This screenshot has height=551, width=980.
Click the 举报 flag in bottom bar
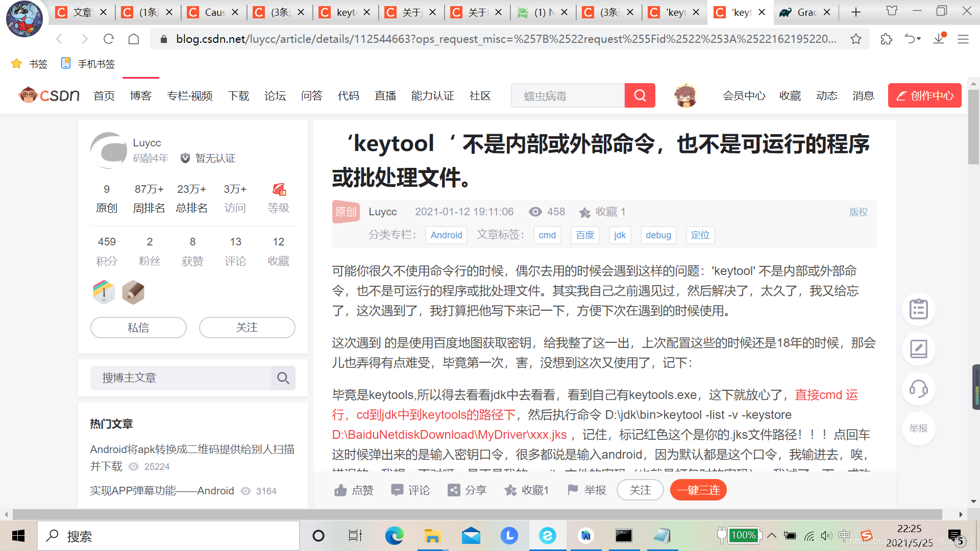click(573, 490)
